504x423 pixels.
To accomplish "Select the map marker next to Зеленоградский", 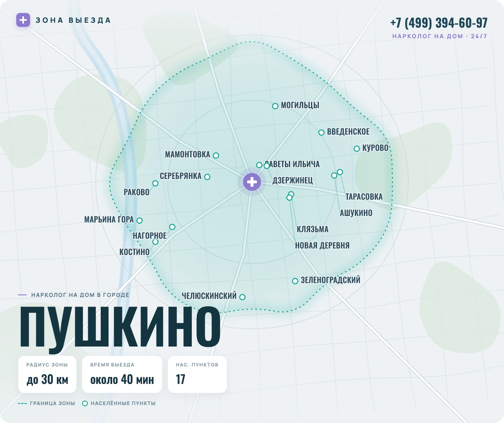I will [x=295, y=281].
